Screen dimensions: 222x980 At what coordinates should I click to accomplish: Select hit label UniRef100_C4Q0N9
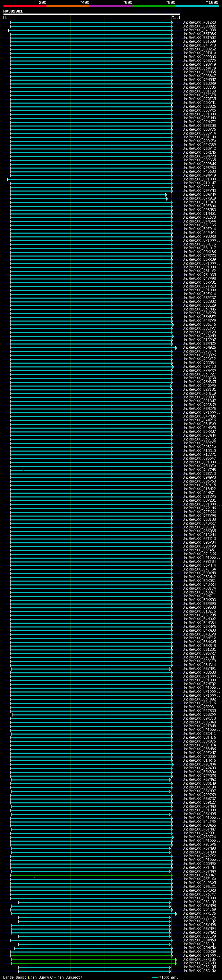(199, 336)
